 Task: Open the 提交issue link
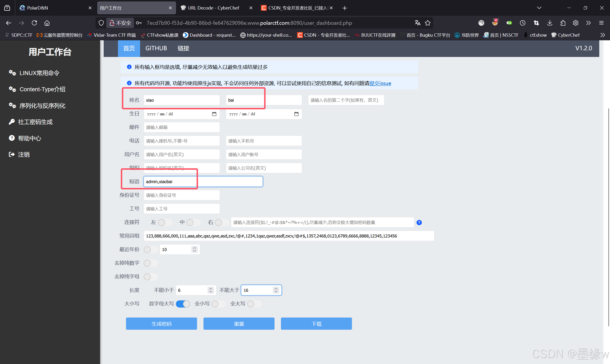[x=380, y=83]
